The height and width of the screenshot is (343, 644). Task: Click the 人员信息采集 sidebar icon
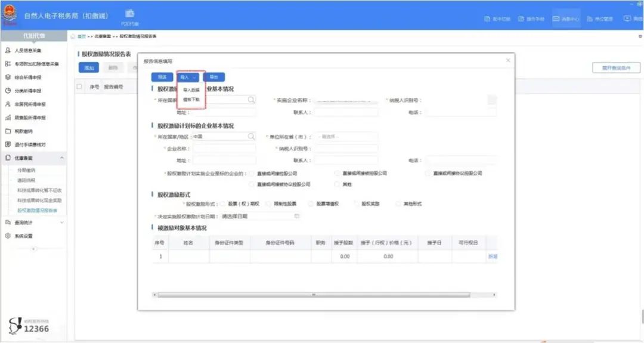click(x=8, y=51)
